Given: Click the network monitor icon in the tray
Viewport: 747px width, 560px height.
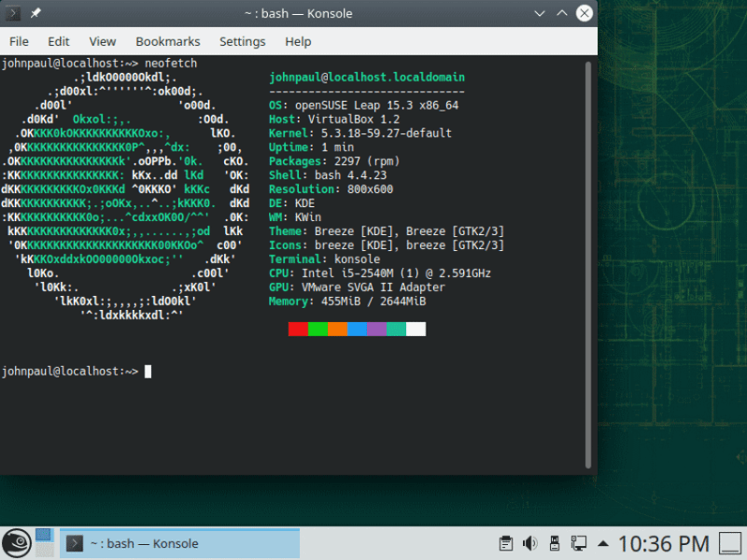Looking at the screenshot, I should (x=580, y=542).
